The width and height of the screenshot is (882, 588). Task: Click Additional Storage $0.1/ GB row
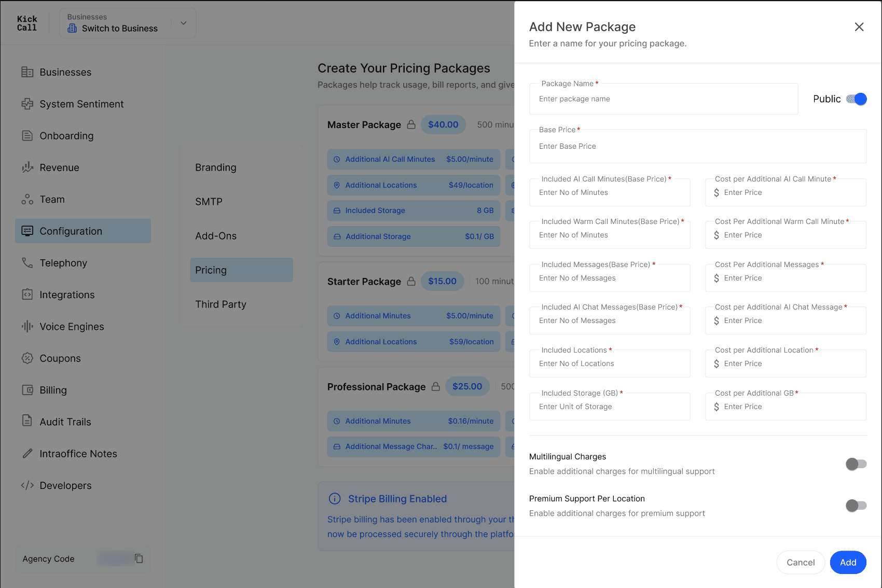[414, 236]
